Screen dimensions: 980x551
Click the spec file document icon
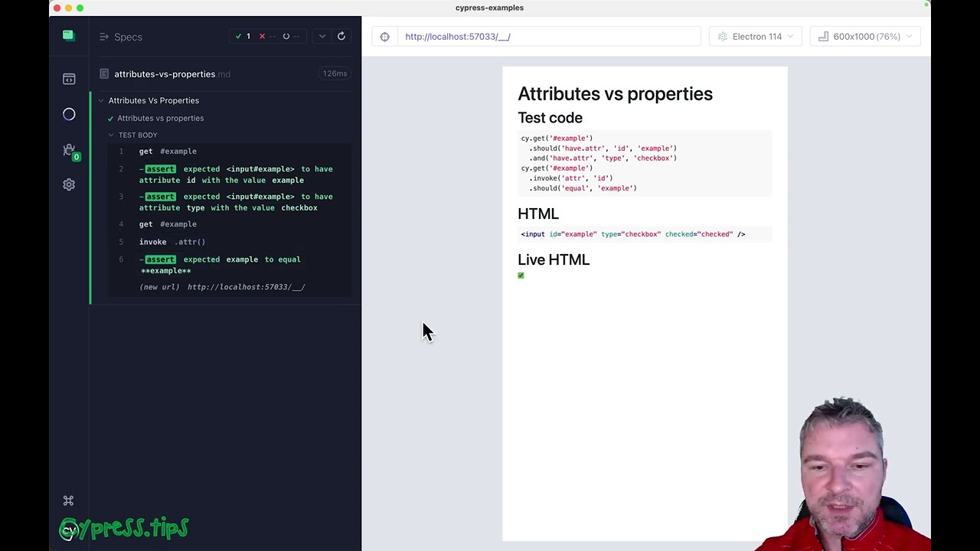click(104, 74)
